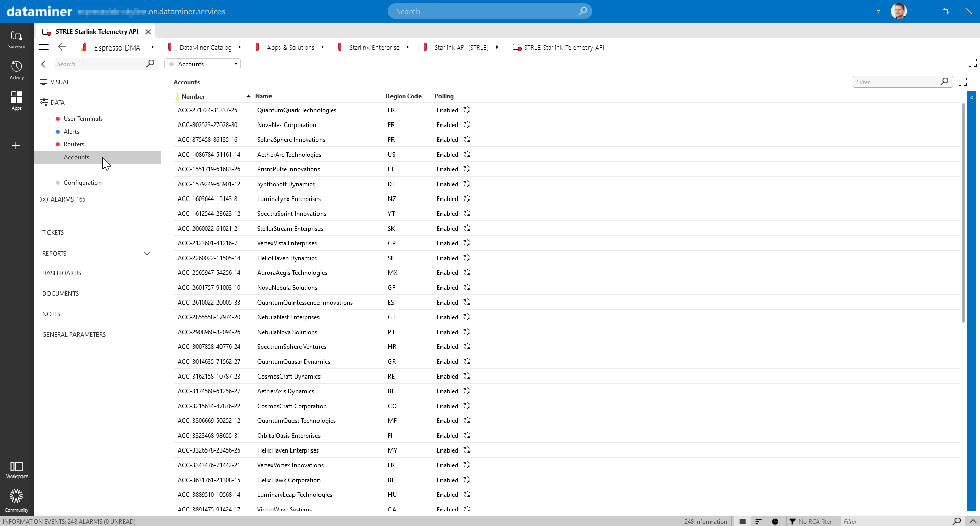980x526 pixels.
Task: Expand the Espresso DMA breadcrumb arrow
Action: (152, 47)
